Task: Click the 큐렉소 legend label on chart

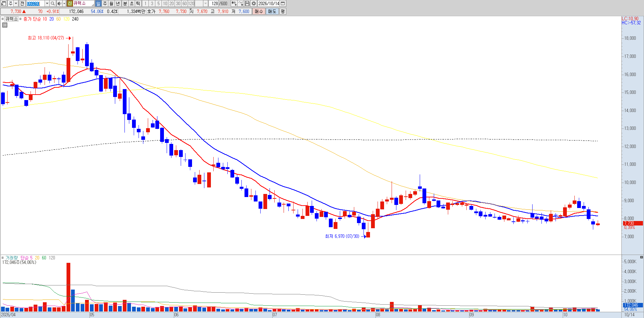Action: coord(11,19)
